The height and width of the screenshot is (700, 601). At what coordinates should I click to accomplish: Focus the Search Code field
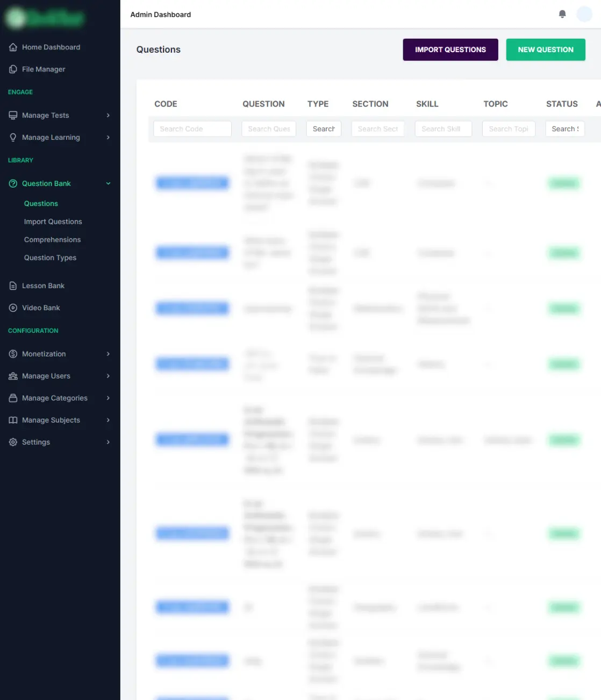(x=192, y=129)
